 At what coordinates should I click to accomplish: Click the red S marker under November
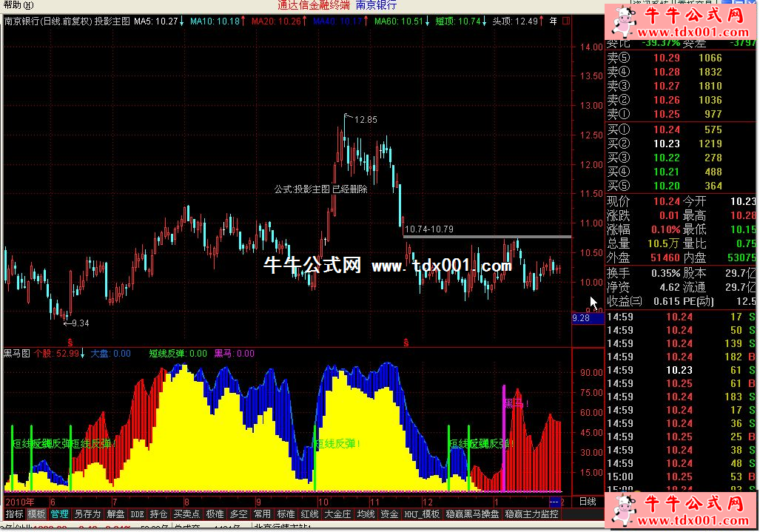tap(406, 343)
